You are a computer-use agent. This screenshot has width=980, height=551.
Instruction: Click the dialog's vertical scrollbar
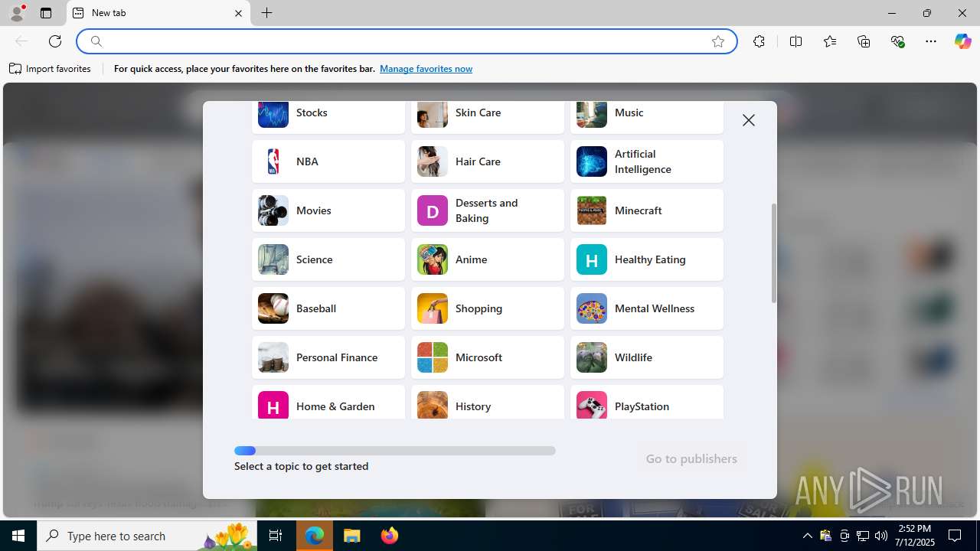773,253
